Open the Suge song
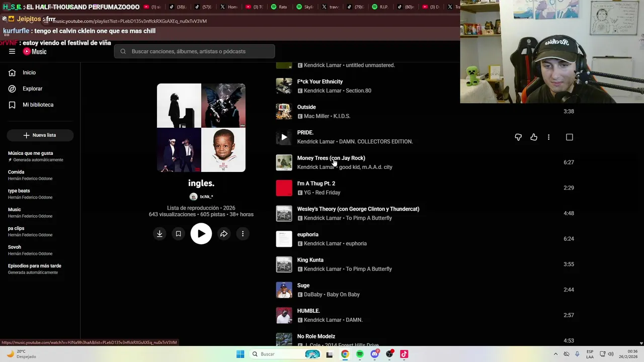The image size is (644, 362). pyautogui.click(x=303, y=286)
